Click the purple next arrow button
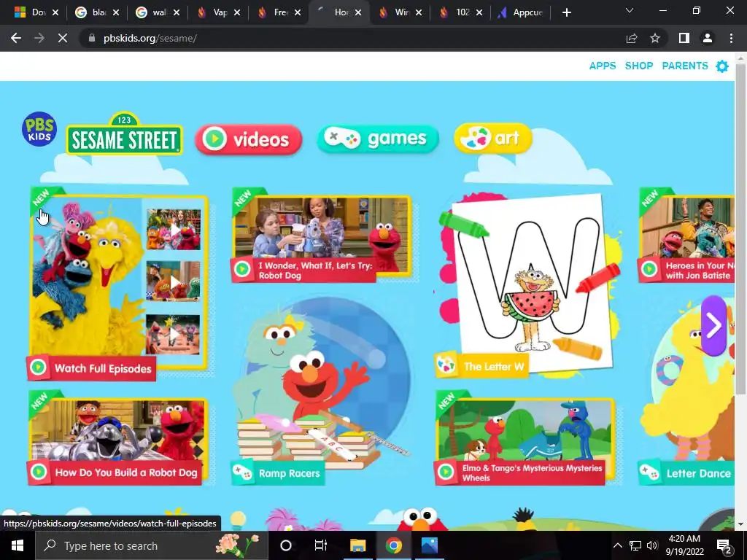Image resolution: width=747 pixels, height=560 pixels. click(713, 326)
